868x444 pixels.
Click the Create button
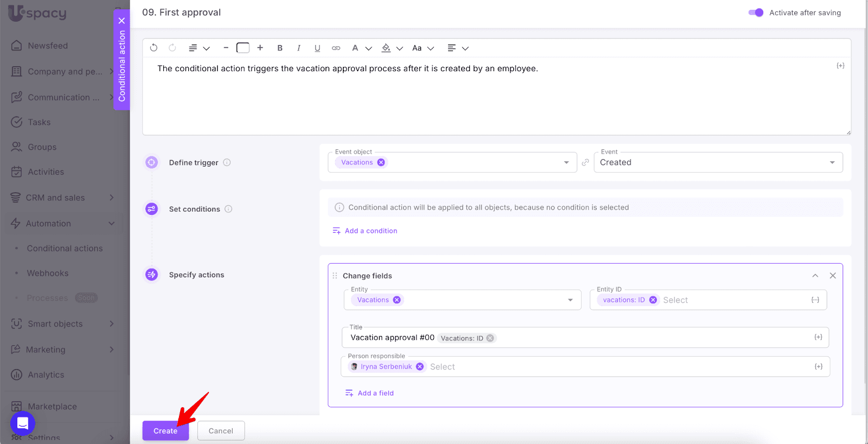coord(165,431)
